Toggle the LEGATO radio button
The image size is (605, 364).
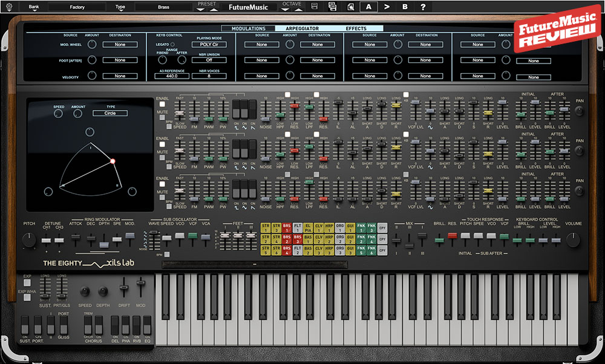pyautogui.click(x=172, y=44)
